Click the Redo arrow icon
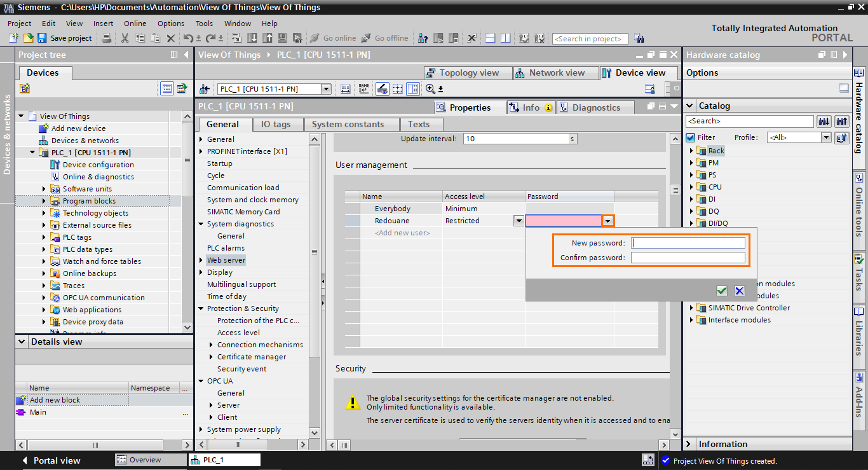Image resolution: width=868 pixels, height=470 pixels. (x=210, y=38)
